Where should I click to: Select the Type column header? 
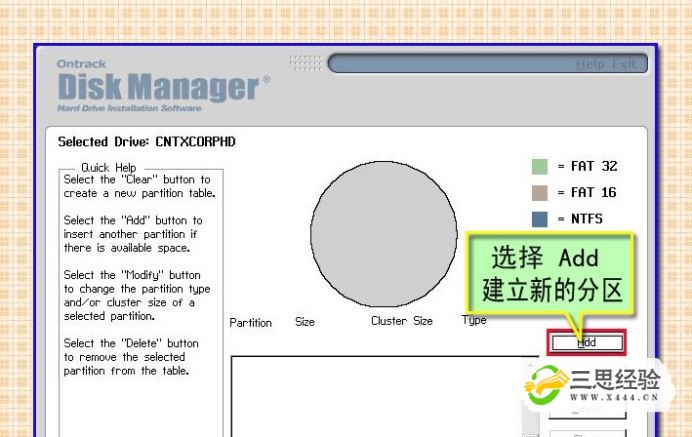coord(475,320)
